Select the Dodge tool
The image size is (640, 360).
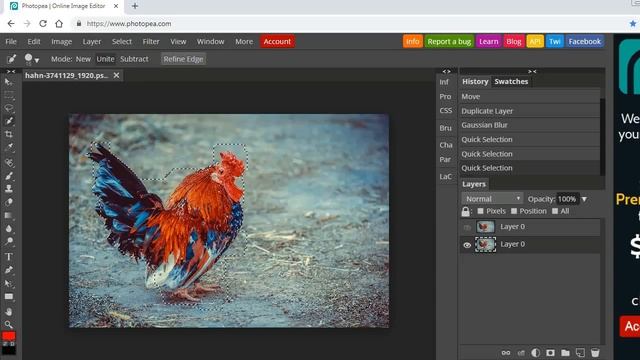pos(9,242)
